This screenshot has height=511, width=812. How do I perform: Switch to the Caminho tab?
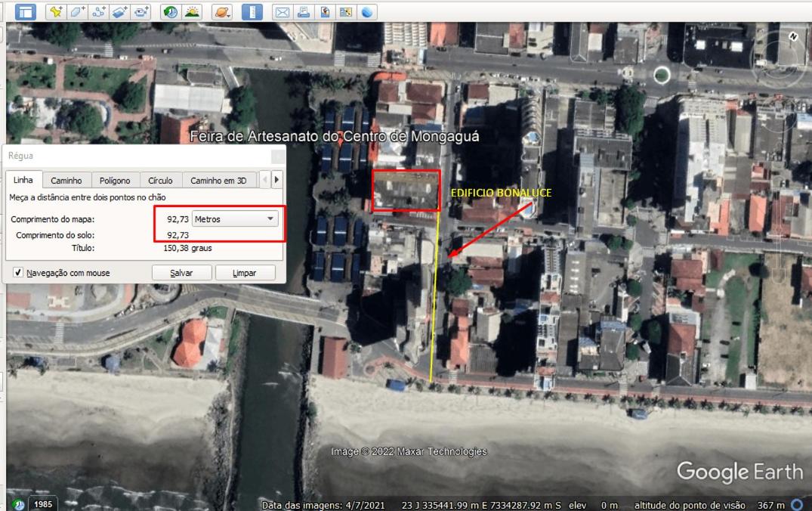pyautogui.click(x=66, y=181)
